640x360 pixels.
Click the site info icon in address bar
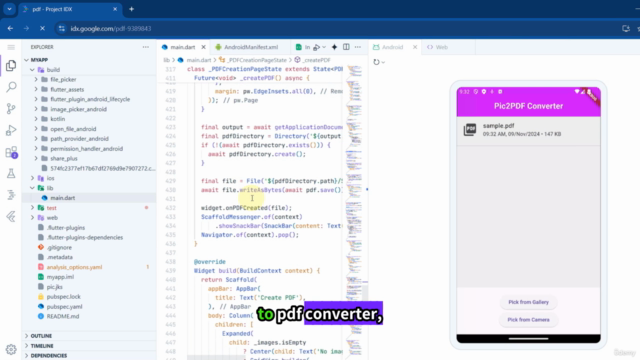[62, 29]
